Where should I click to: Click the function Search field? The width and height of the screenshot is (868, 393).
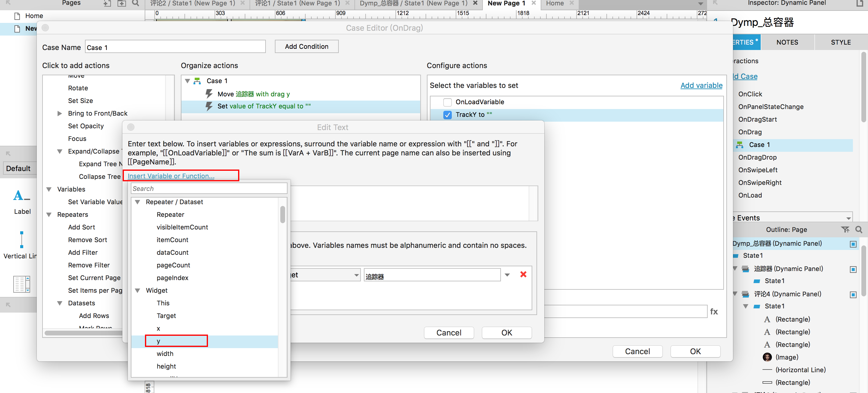coord(209,189)
